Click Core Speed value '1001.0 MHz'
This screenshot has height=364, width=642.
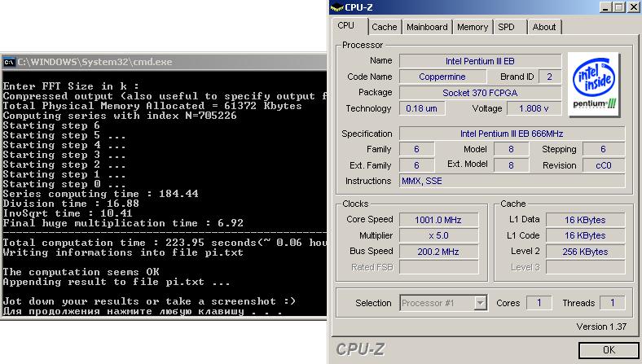[x=438, y=220]
